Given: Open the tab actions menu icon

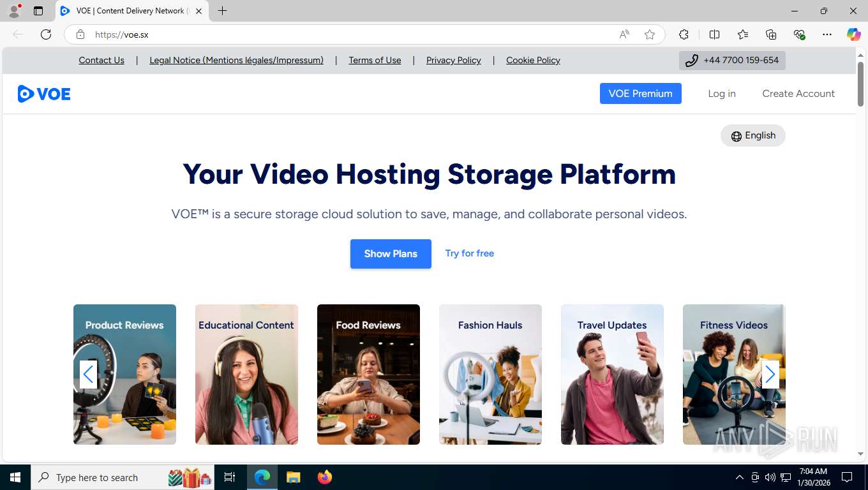Looking at the screenshot, I should (38, 11).
